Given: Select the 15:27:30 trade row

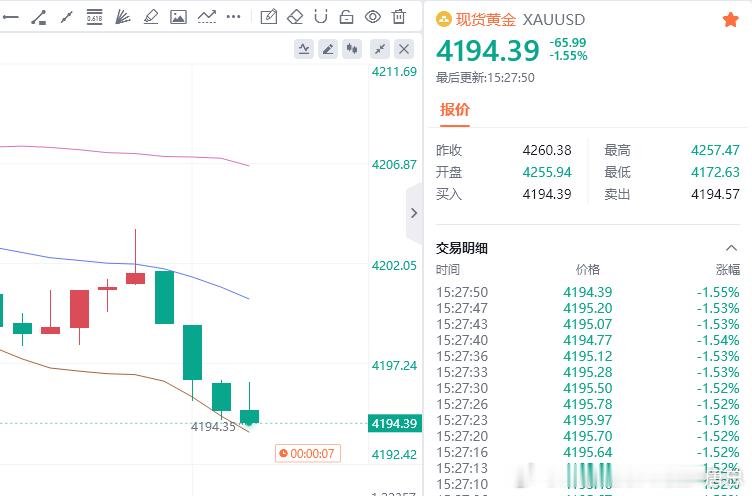Looking at the screenshot, I should (x=588, y=388).
